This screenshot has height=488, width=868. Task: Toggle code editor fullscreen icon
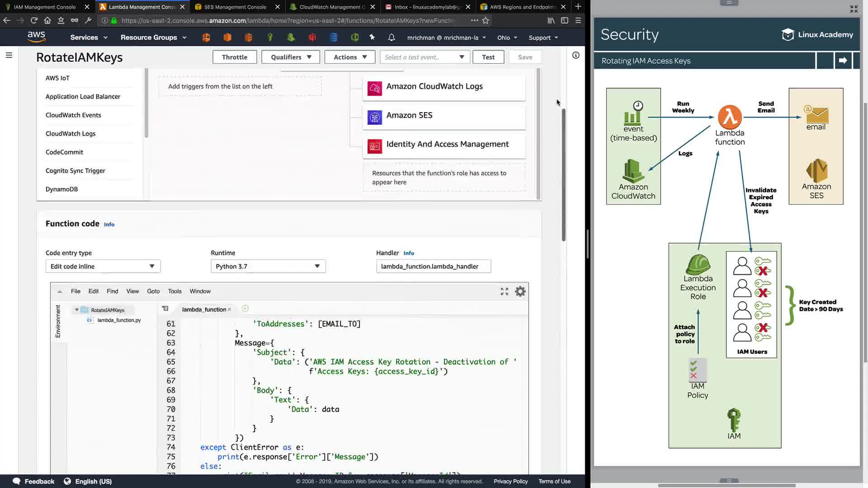(505, 291)
